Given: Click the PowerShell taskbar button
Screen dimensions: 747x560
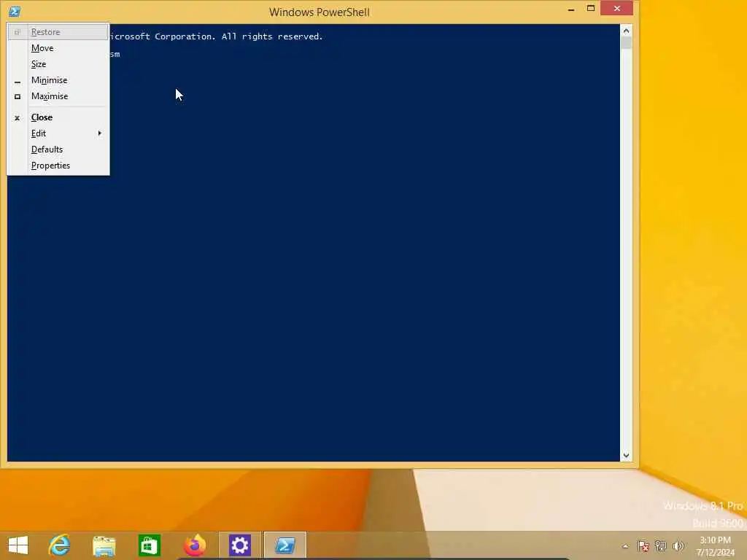Looking at the screenshot, I should 285,545.
